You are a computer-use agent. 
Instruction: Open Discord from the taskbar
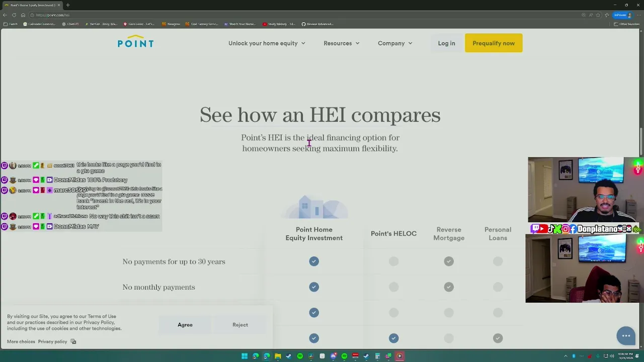pyautogui.click(x=333, y=356)
